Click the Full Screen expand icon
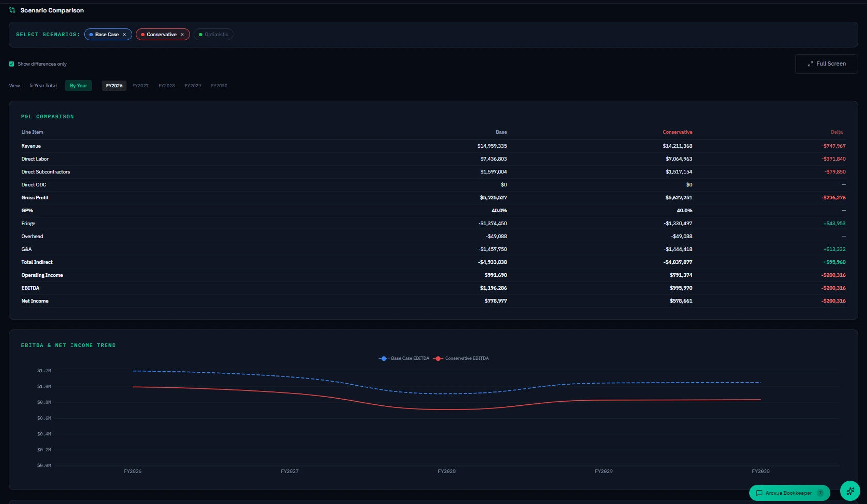This screenshot has width=867, height=504. click(810, 64)
